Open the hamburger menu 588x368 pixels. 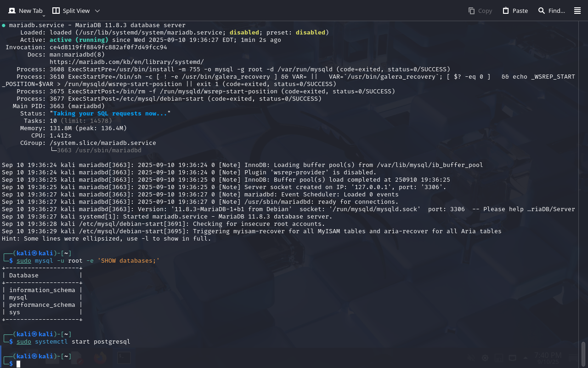pyautogui.click(x=577, y=11)
